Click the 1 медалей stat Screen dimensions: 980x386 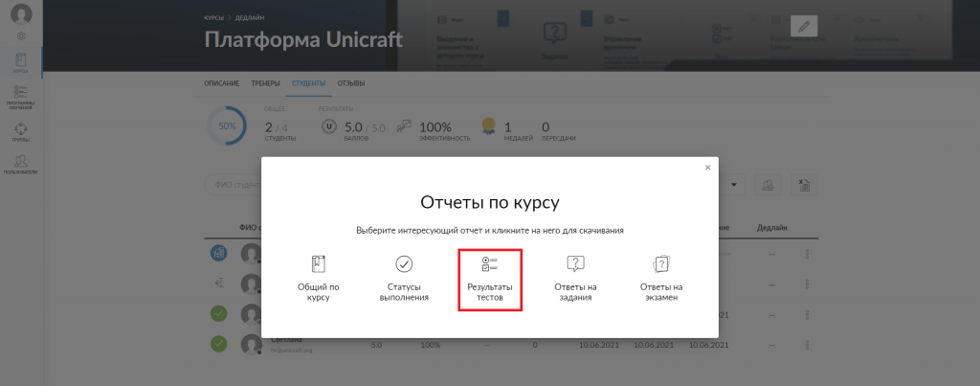[x=518, y=130]
